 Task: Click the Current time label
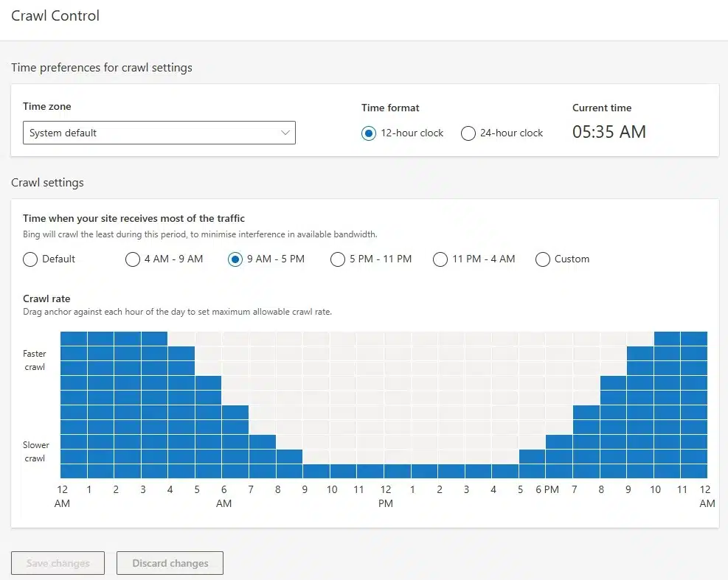[x=602, y=108]
